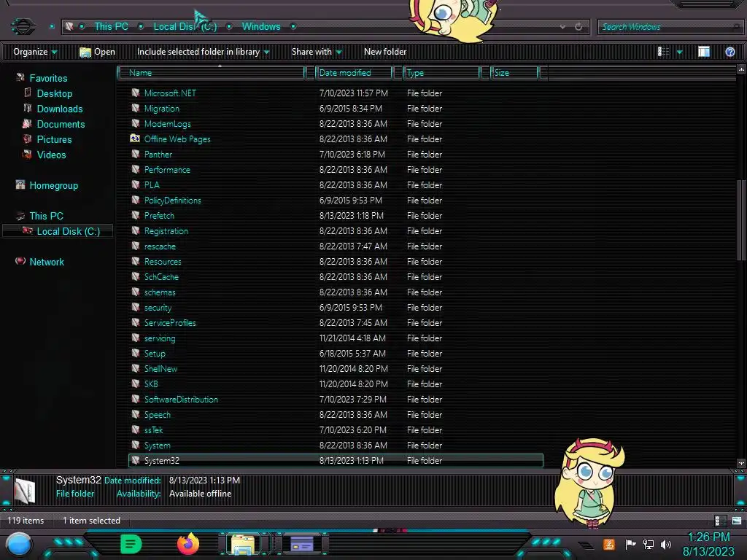Click the volume speaker tray icon
Viewport: 747px width, 560px height.
665,544
